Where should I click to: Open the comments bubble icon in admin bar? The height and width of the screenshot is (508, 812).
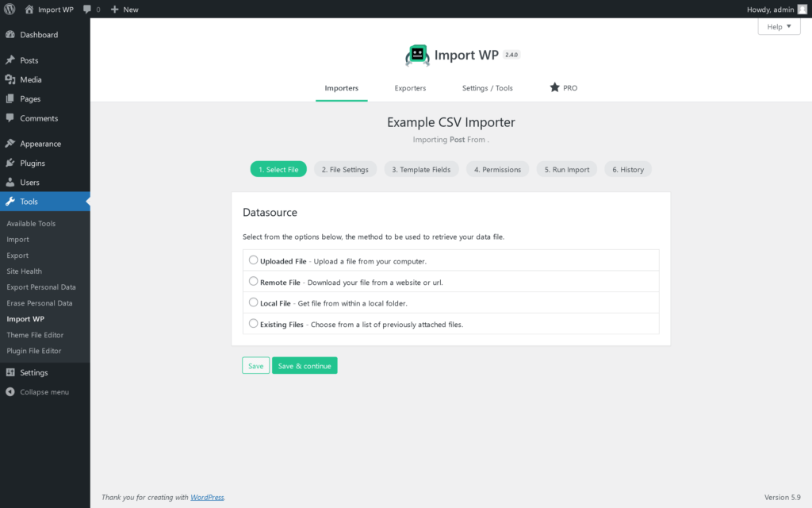pos(87,10)
